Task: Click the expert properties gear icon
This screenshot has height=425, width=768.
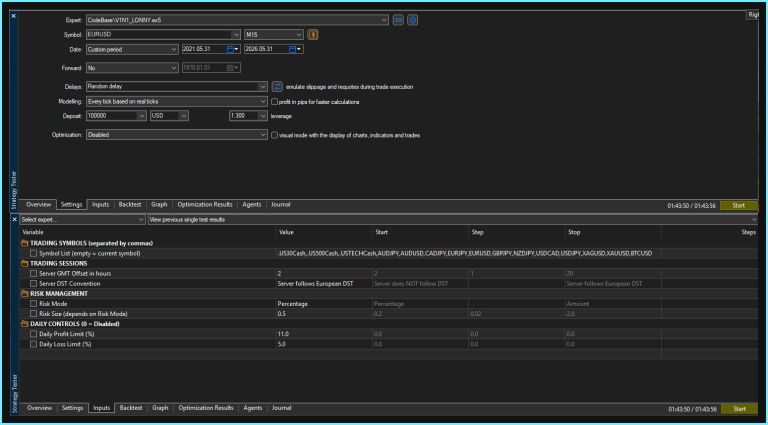Action: tap(412, 20)
